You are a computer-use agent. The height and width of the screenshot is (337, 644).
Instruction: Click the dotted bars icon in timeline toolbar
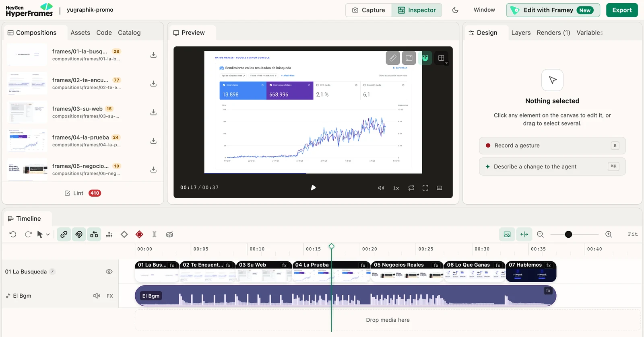[x=109, y=234]
